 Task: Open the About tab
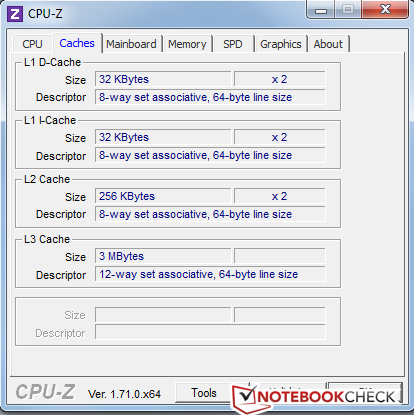(328, 44)
